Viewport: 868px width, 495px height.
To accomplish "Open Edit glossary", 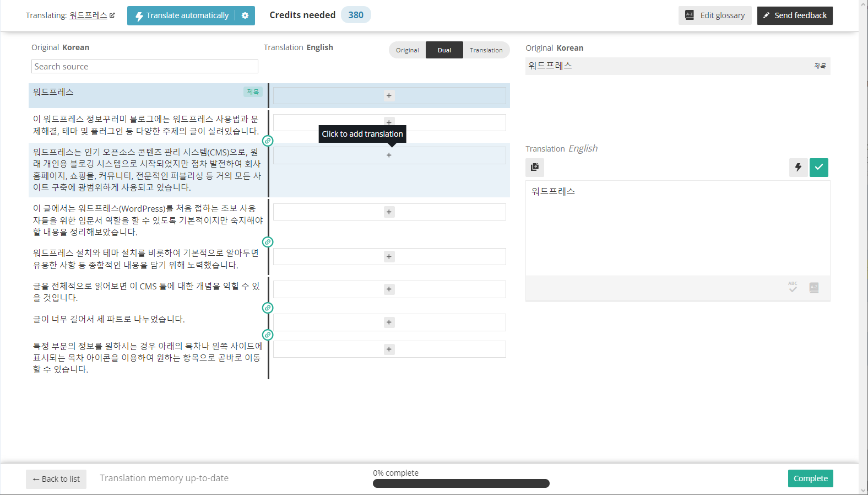I will (715, 15).
